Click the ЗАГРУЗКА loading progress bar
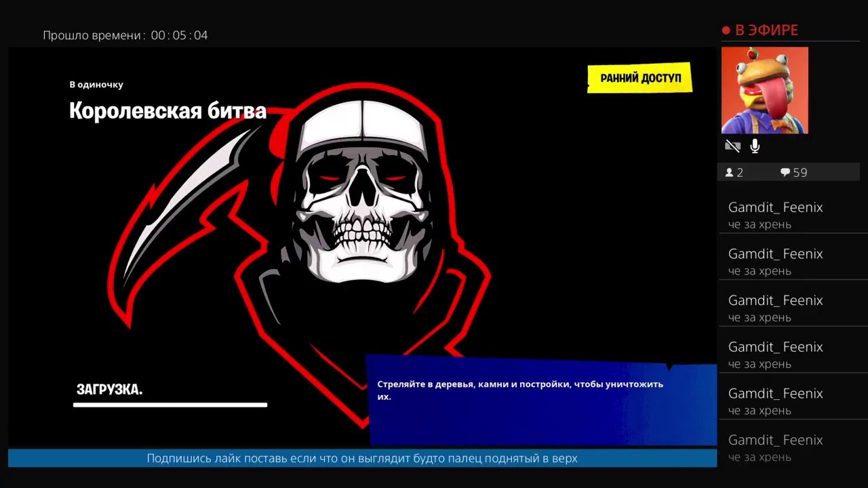Screen dimensions: 868x488 coord(170,405)
